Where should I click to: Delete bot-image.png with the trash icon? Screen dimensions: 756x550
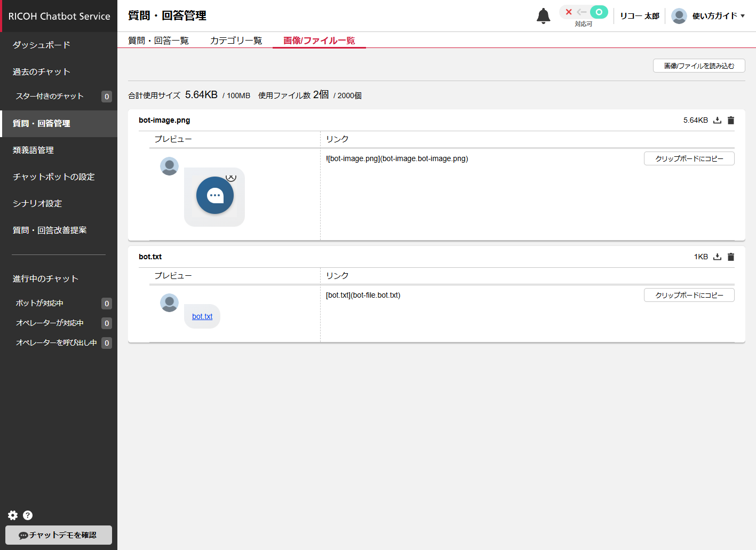pyautogui.click(x=731, y=121)
